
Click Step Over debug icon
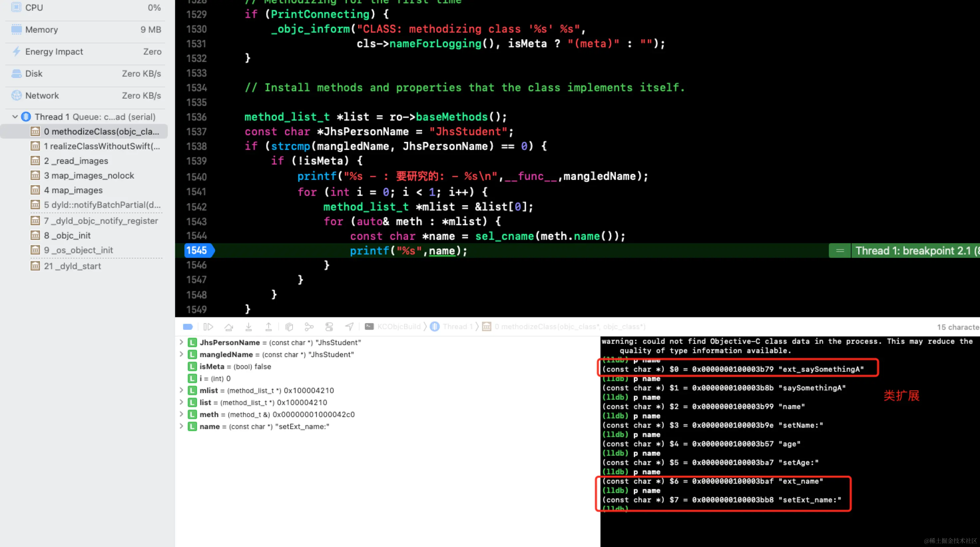229,326
